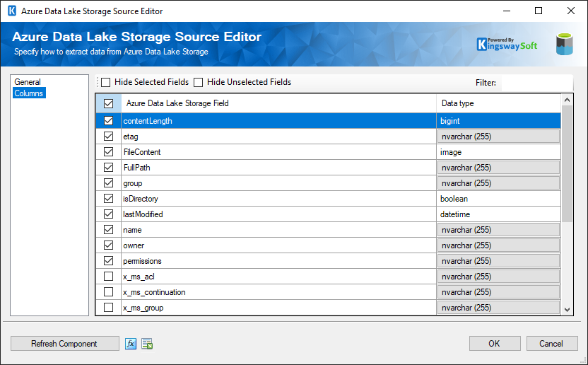Uncheck the owner field checkbox

click(108, 245)
